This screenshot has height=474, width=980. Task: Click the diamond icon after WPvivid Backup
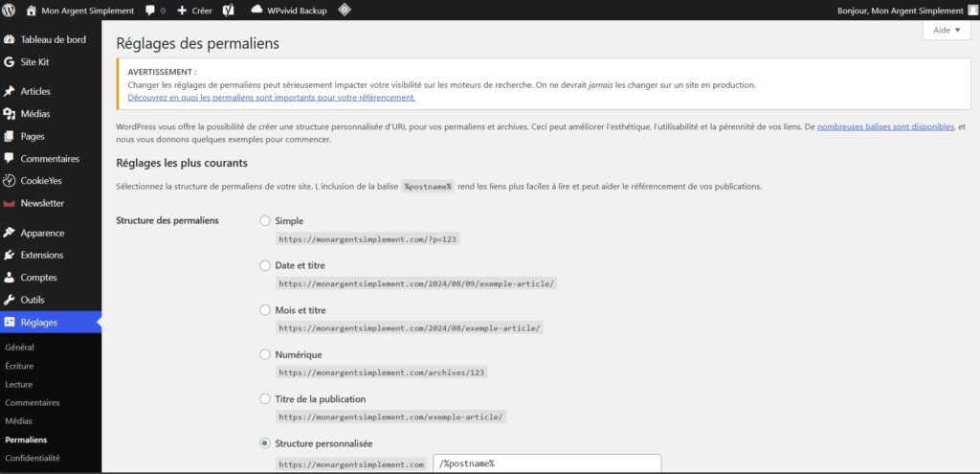pos(344,11)
